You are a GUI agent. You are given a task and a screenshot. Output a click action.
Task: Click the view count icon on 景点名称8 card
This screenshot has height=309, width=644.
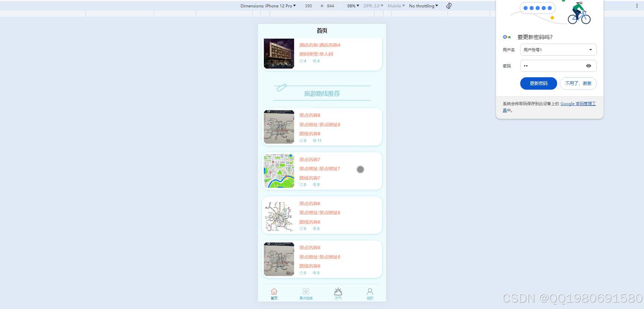[315, 141]
